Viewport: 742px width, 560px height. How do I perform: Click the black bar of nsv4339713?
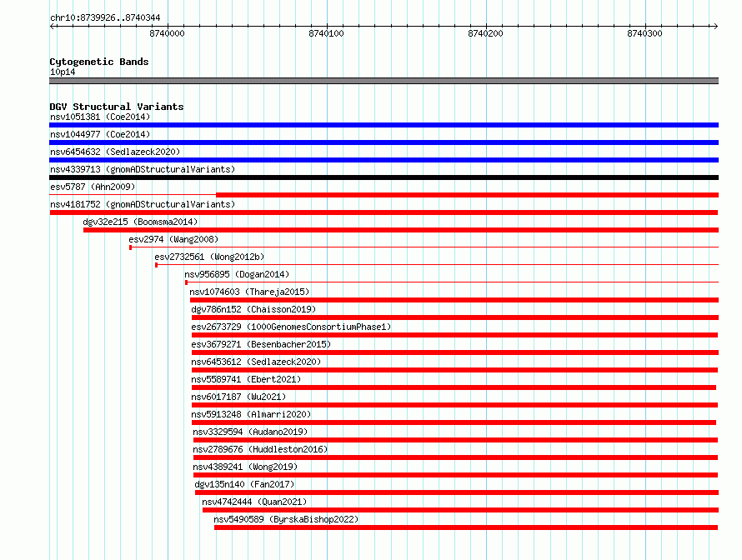pyautogui.click(x=384, y=177)
